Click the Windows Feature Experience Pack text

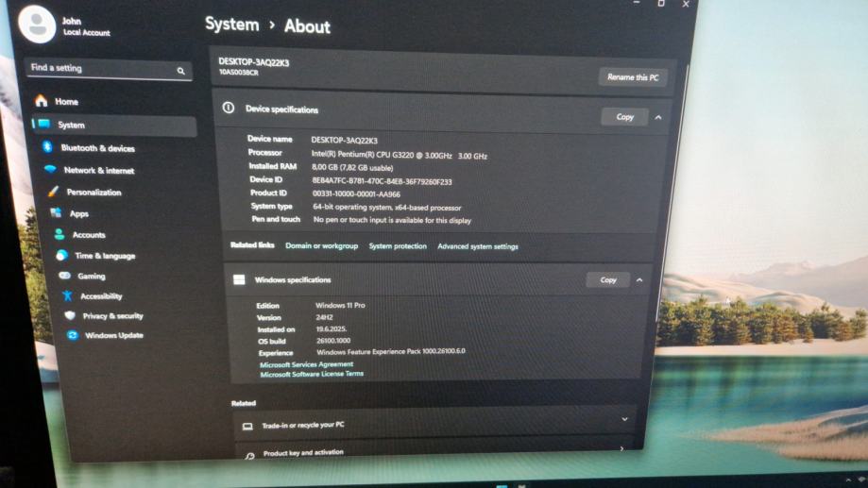(x=391, y=351)
